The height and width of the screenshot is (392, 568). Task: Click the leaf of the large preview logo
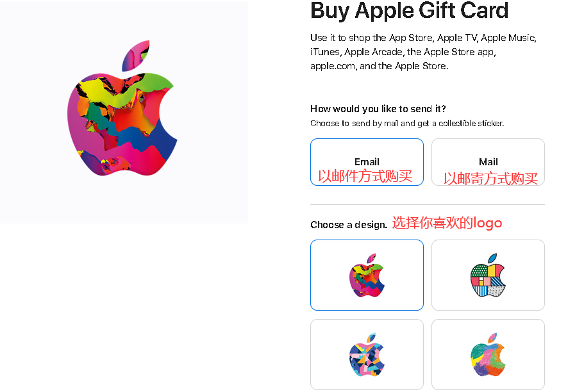[135, 55]
